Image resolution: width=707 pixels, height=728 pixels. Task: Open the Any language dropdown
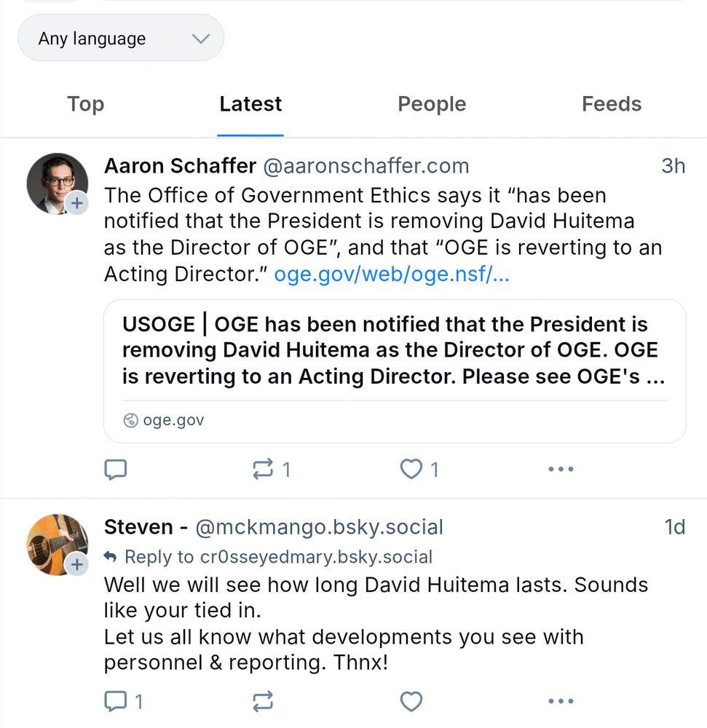121,38
